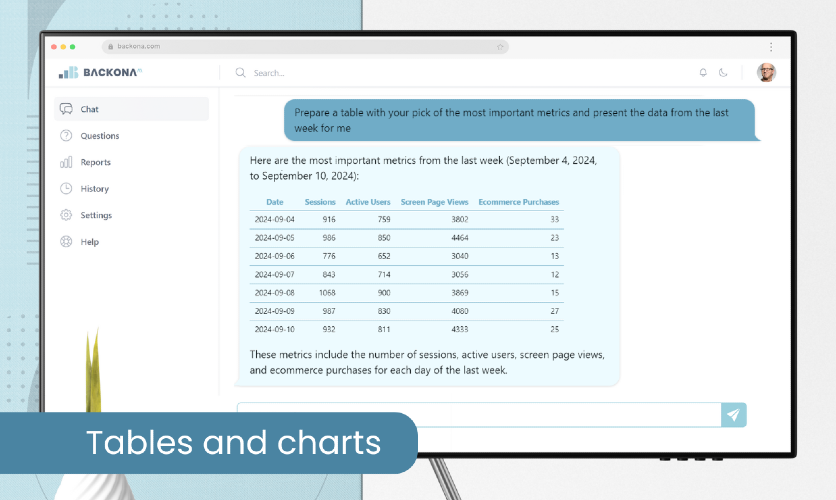Click active users value 850
Screen dimensions: 836x500
point(384,238)
